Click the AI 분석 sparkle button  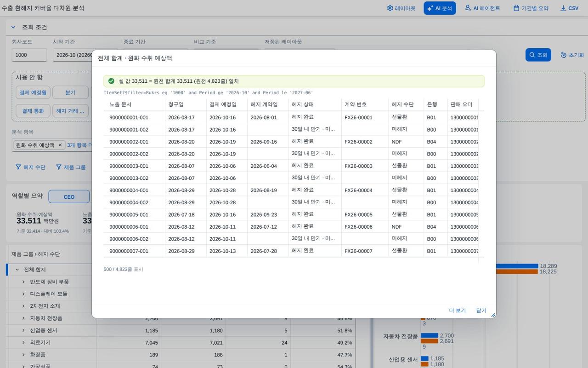click(440, 8)
